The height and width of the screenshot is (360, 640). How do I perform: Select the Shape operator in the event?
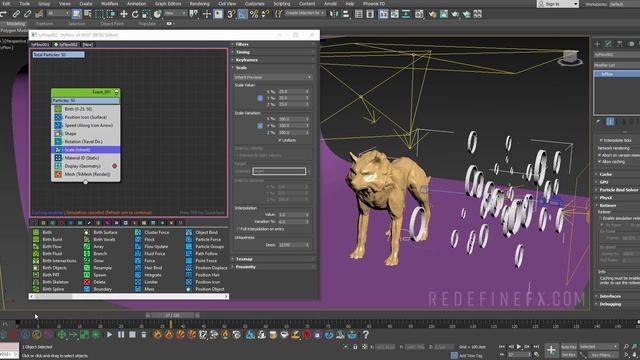click(x=86, y=133)
